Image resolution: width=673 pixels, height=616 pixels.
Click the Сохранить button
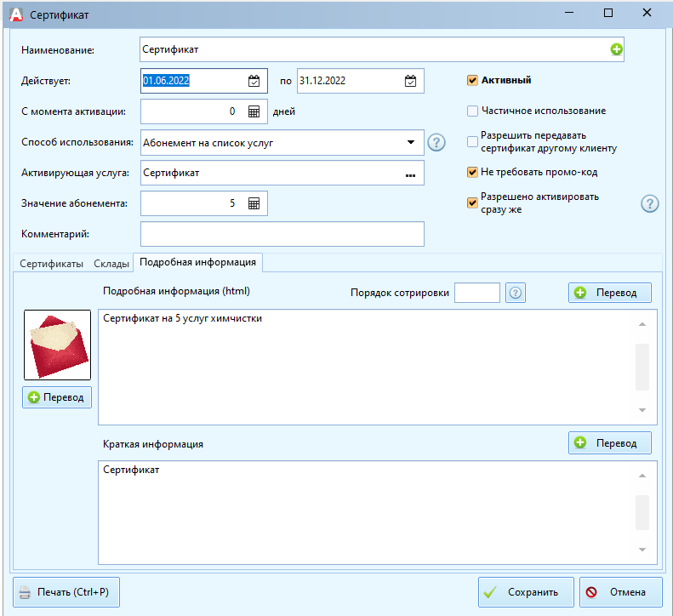(x=526, y=592)
